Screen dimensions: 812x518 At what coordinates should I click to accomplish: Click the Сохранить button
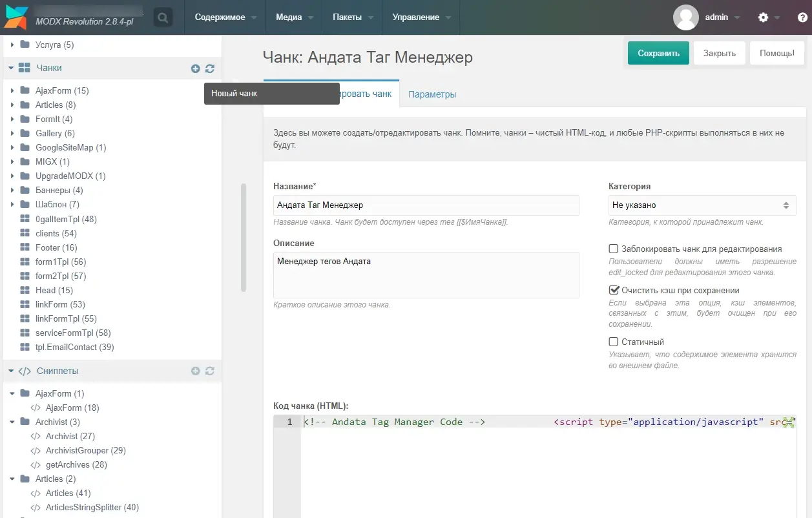(658, 53)
